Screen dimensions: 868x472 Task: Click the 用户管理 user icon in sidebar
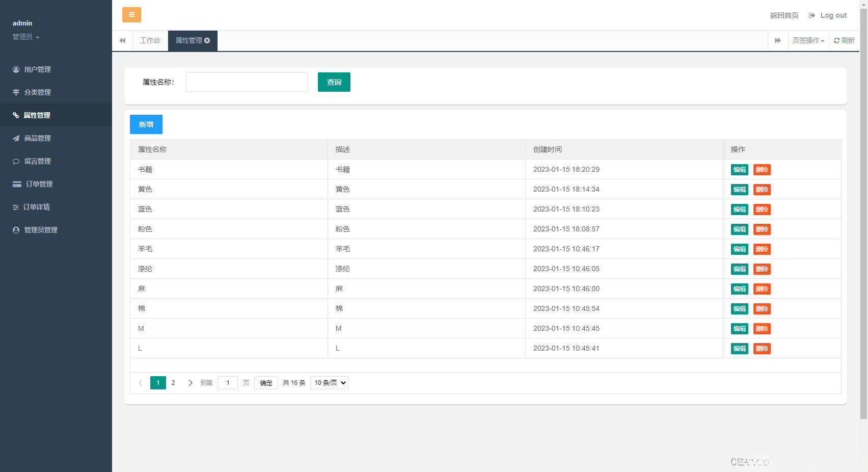pos(16,69)
